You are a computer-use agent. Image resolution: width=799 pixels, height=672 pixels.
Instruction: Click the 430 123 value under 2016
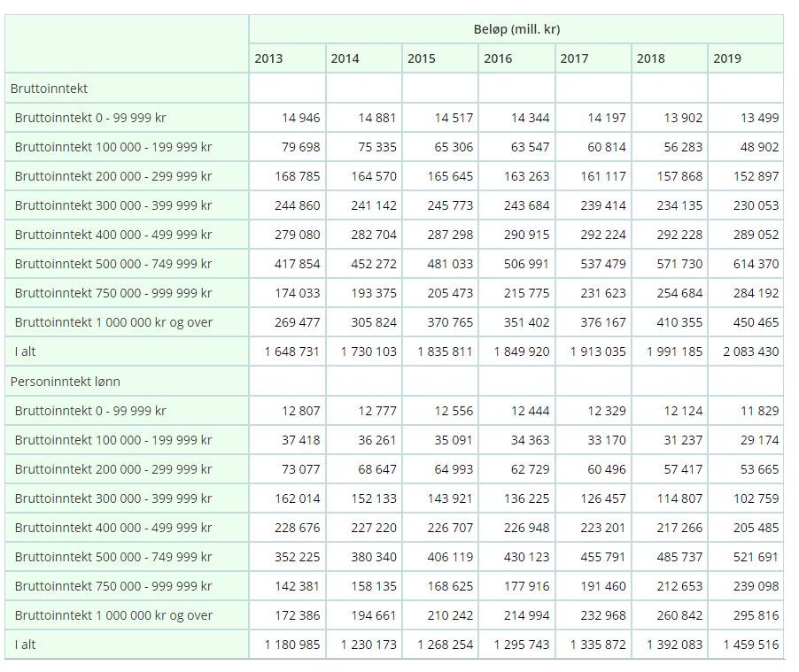coord(527,557)
